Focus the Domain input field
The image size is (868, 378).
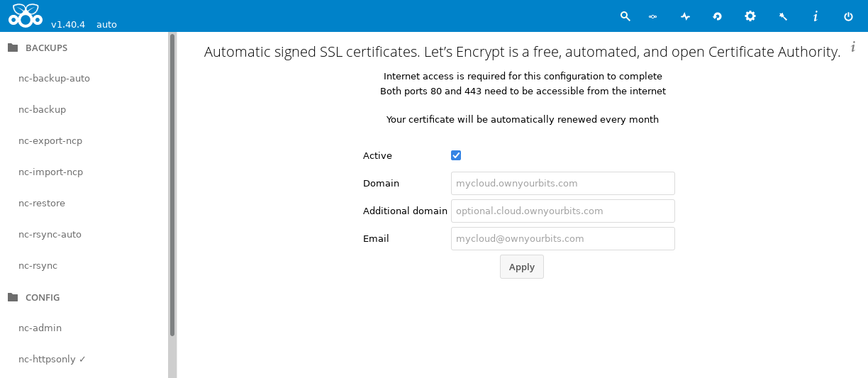click(x=562, y=183)
